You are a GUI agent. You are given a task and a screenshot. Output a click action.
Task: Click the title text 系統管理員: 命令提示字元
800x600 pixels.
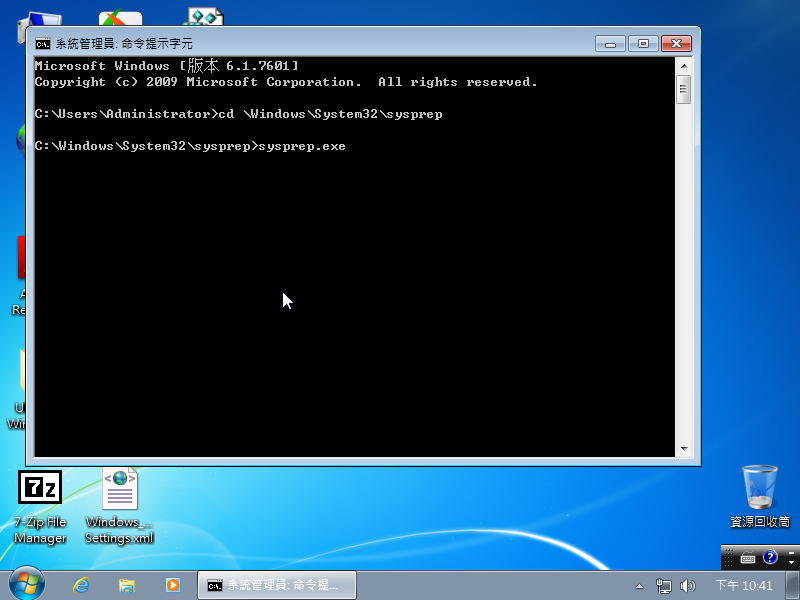click(x=124, y=44)
